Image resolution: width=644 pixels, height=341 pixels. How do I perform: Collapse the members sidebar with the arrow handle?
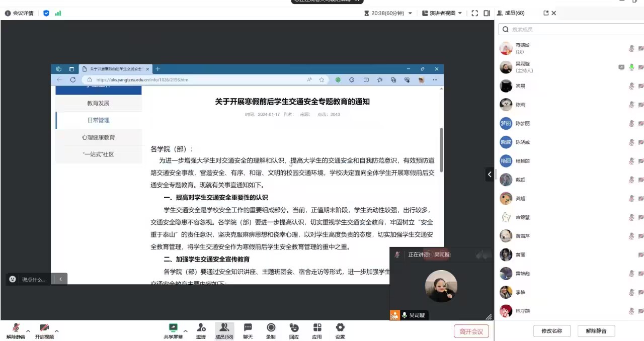coord(490,175)
